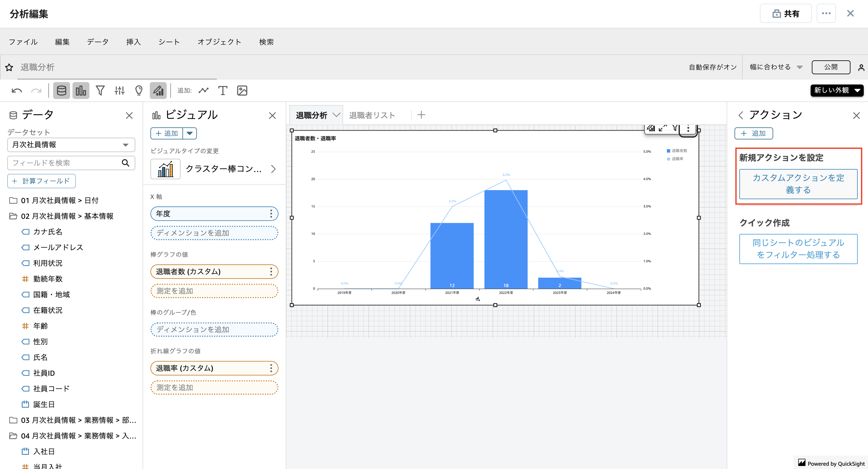Add an image icon
This screenshot has height=469, width=868.
coord(242,91)
